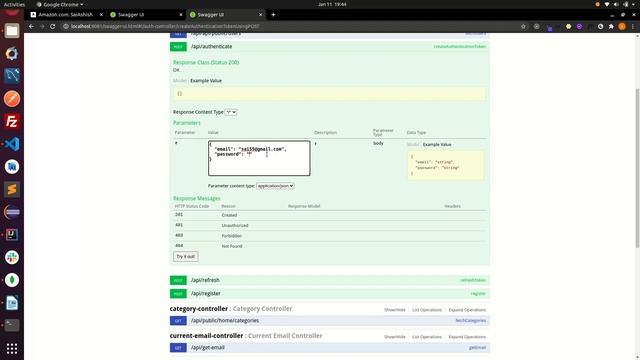Close the Amazon.com tab
The width and height of the screenshot is (640, 360).
[x=101, y=15]
